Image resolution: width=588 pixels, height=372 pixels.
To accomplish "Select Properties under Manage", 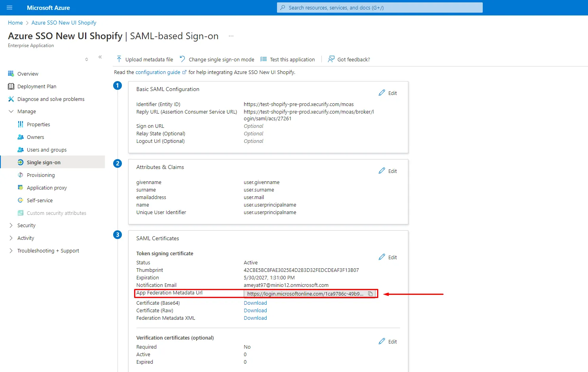I will (x=38, y=124).
